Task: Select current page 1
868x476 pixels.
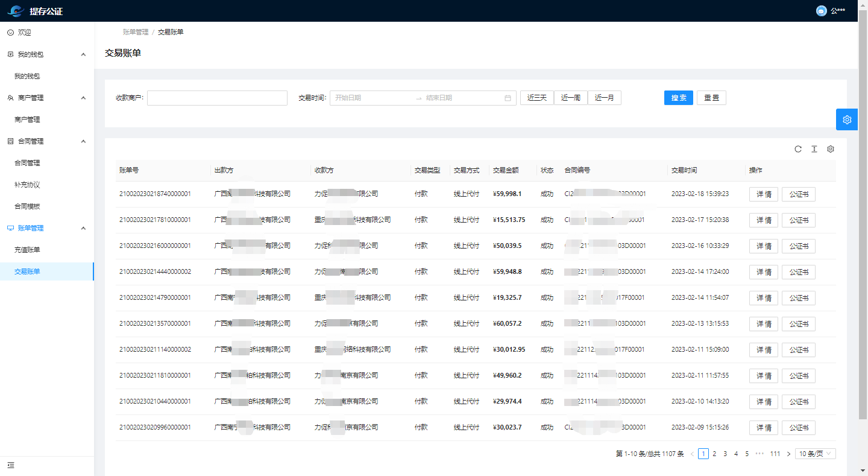Action: pos(703,454)
